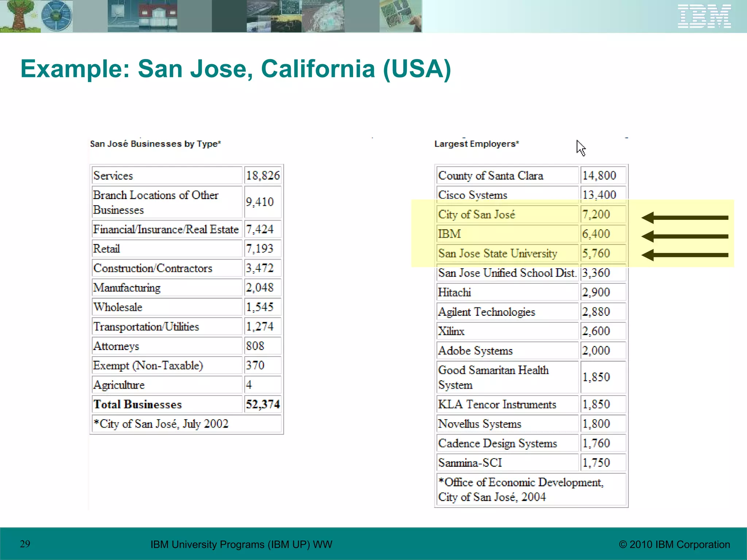Select 'KLA Tencor Instruments' cell
The image size is (747, 560).
click(x=508, y=404)
